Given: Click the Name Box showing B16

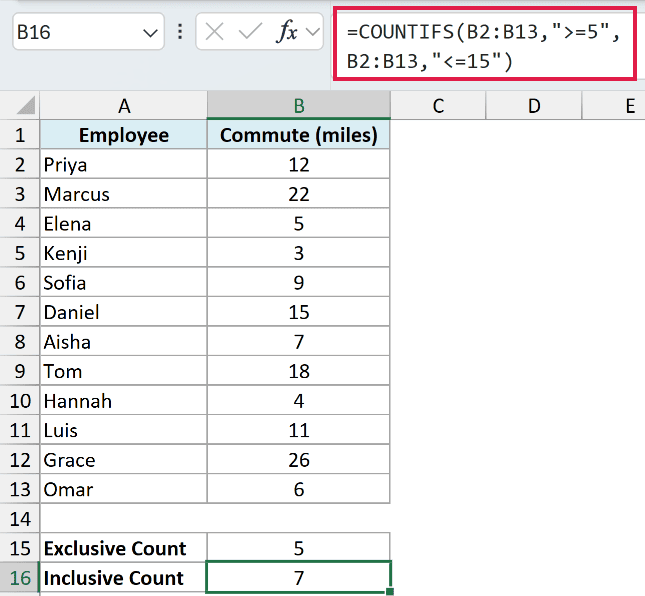Looking at the screenshot, I should pos(88,31).
